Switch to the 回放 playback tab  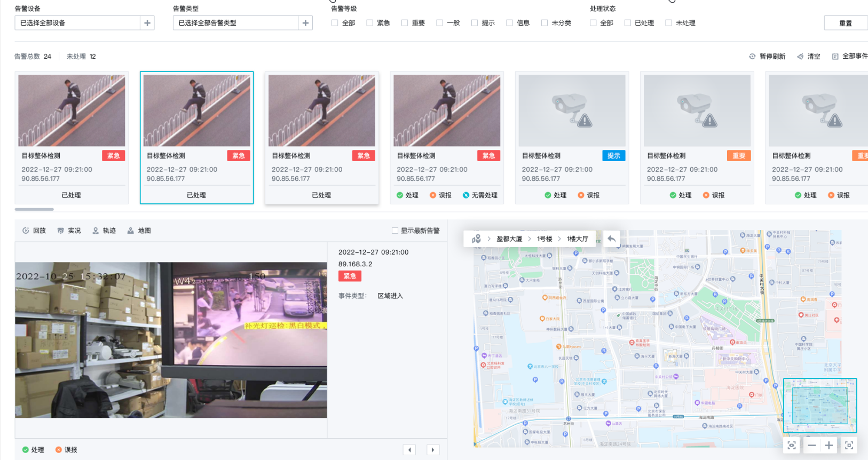tap(34, 231)
